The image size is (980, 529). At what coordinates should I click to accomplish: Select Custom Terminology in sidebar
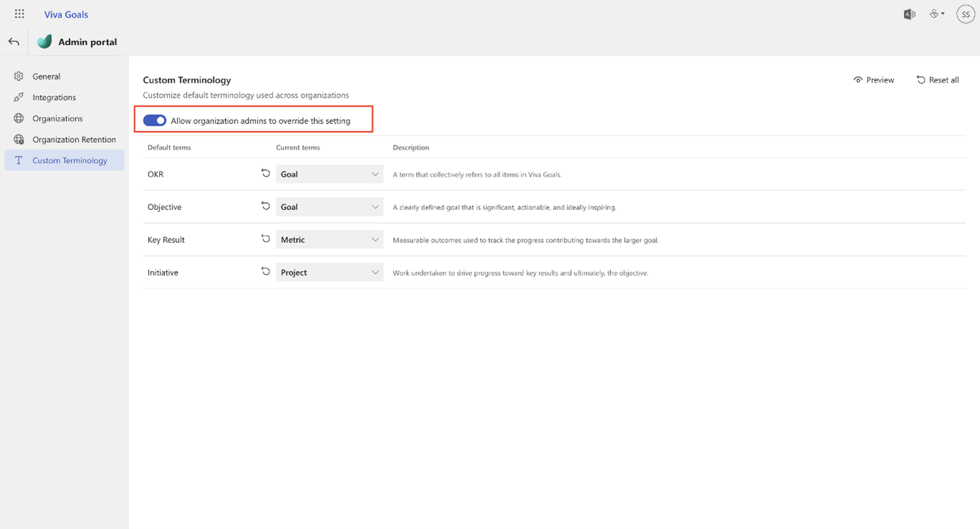(x=64, y=161)
